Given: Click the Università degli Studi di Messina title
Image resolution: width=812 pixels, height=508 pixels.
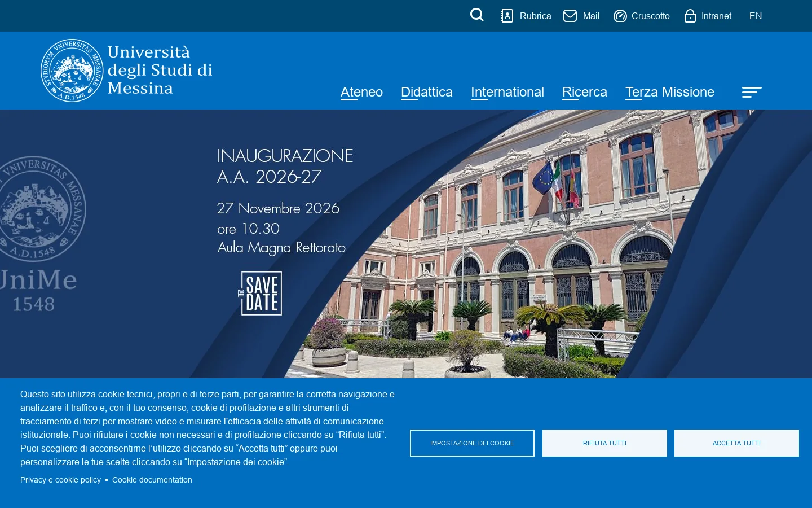Looking at the screenshot, I should 160,70.
